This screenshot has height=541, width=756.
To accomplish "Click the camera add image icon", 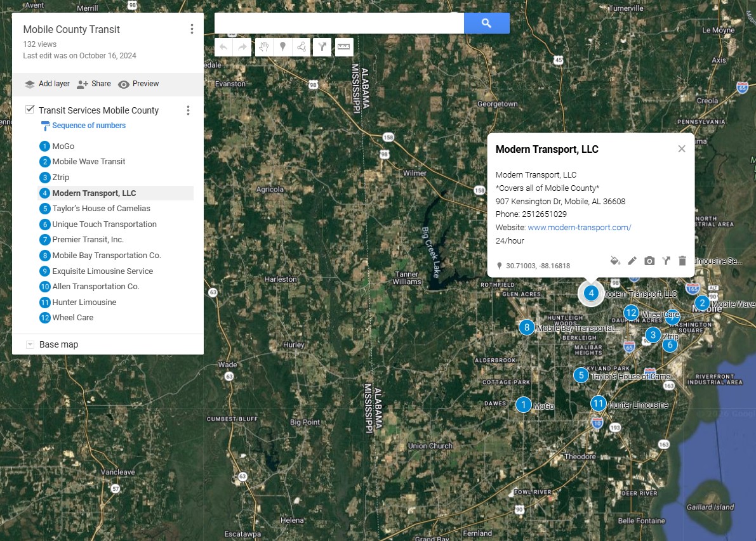I will click(x=649, y=261).
